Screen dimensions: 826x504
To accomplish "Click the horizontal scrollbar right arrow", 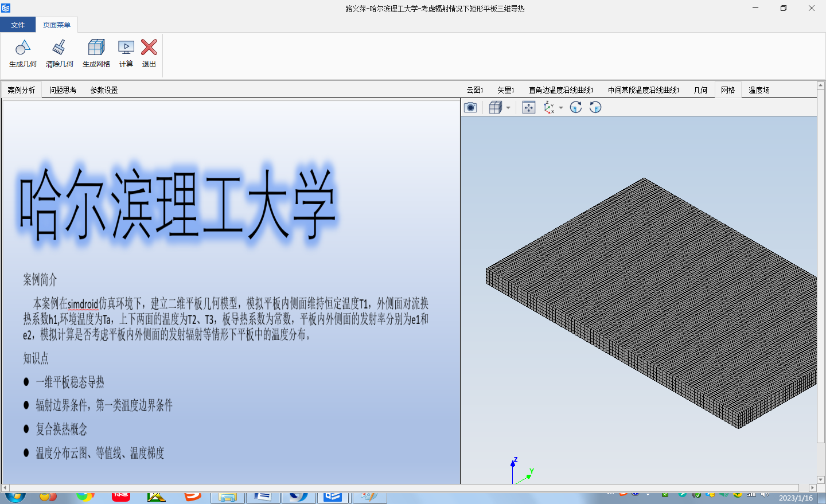I will tap(812, 488).
